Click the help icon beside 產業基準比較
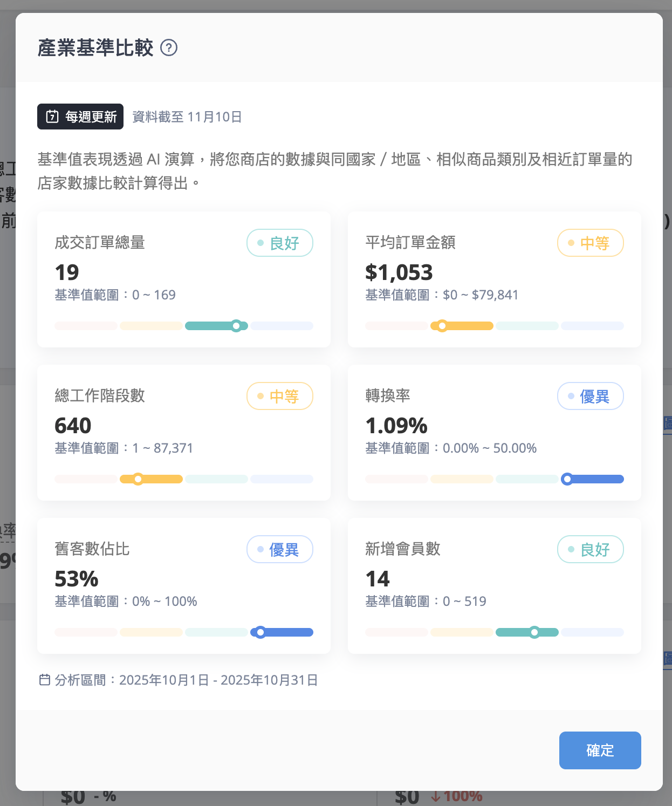 point(169,48)
